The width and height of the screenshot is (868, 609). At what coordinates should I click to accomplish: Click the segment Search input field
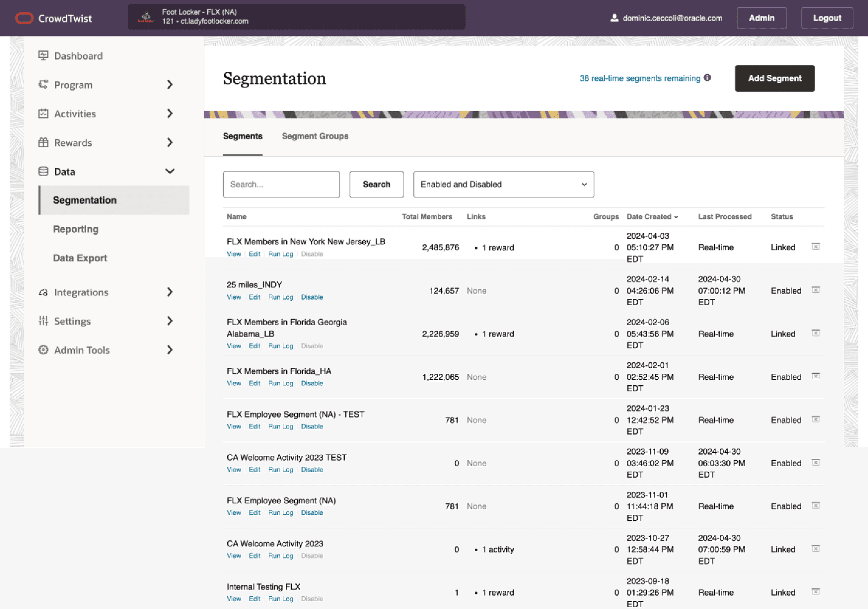(281, 184)
